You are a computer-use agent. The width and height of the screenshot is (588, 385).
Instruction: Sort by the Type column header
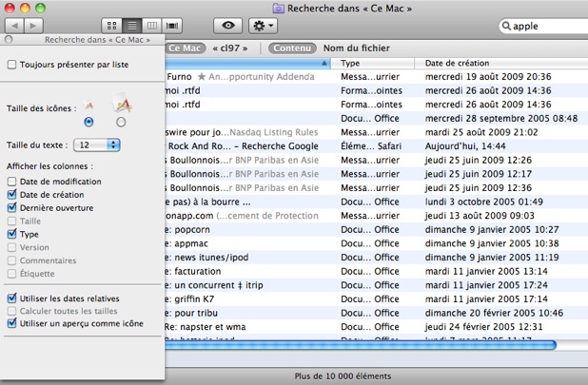pyautogui.click(x=373, y=64)
